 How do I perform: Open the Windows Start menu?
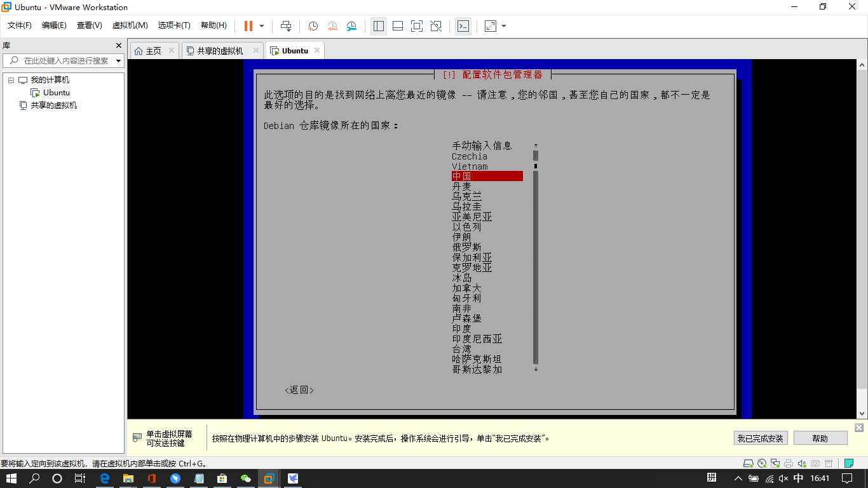11,478
